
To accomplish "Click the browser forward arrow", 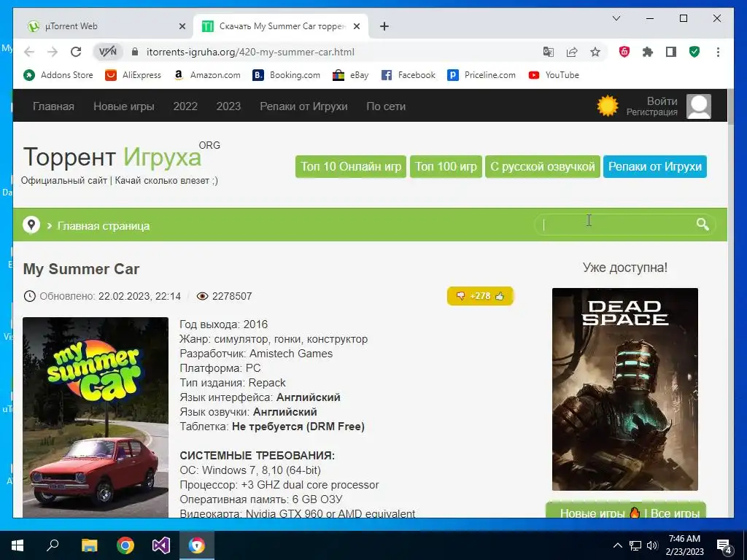I will (x=53, y=52).
